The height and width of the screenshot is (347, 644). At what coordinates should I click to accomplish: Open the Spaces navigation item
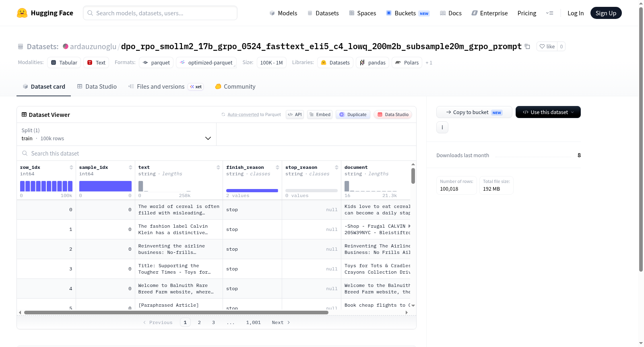coord(362,13)
